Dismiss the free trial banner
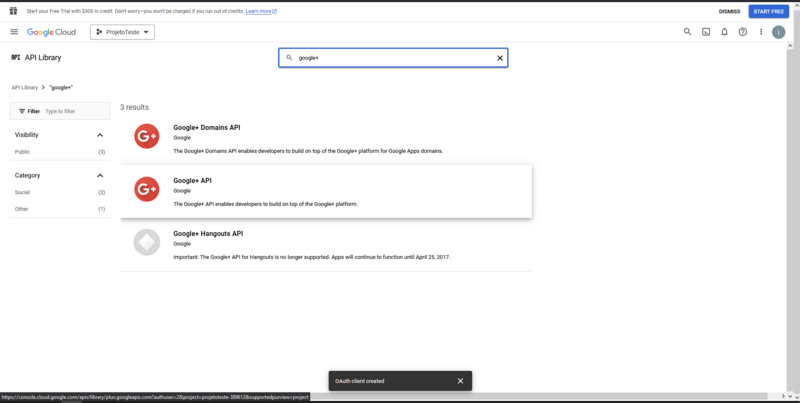800x403 pixels. (729, 11)
